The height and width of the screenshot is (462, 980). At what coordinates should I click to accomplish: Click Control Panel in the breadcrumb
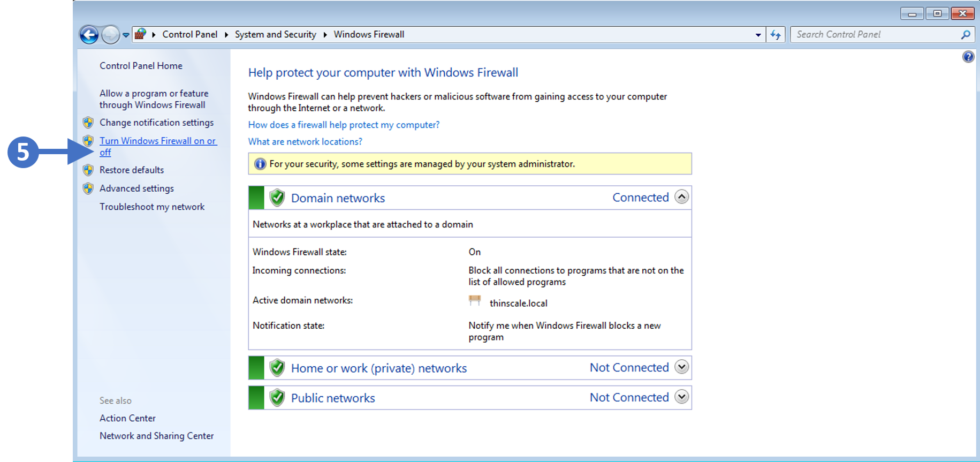[x=190, y=34]
